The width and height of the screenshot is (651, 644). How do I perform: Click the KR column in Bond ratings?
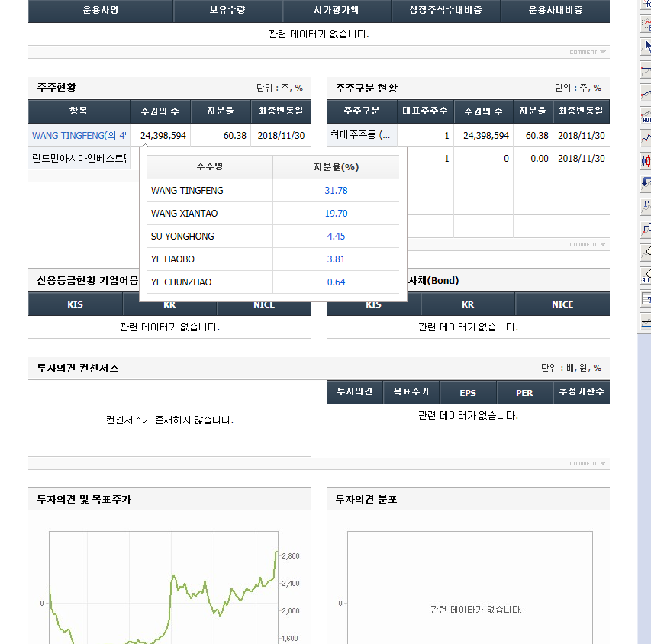(x=468, y=304)
